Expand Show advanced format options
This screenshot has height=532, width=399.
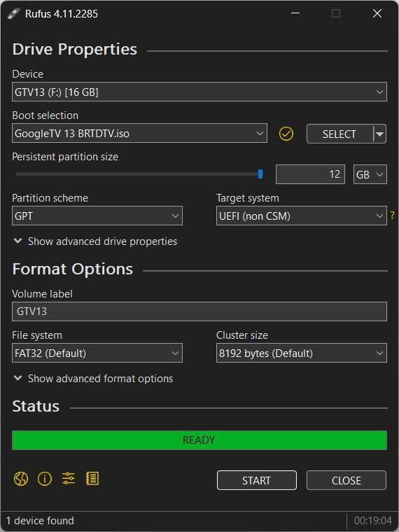tap(93, 378)
